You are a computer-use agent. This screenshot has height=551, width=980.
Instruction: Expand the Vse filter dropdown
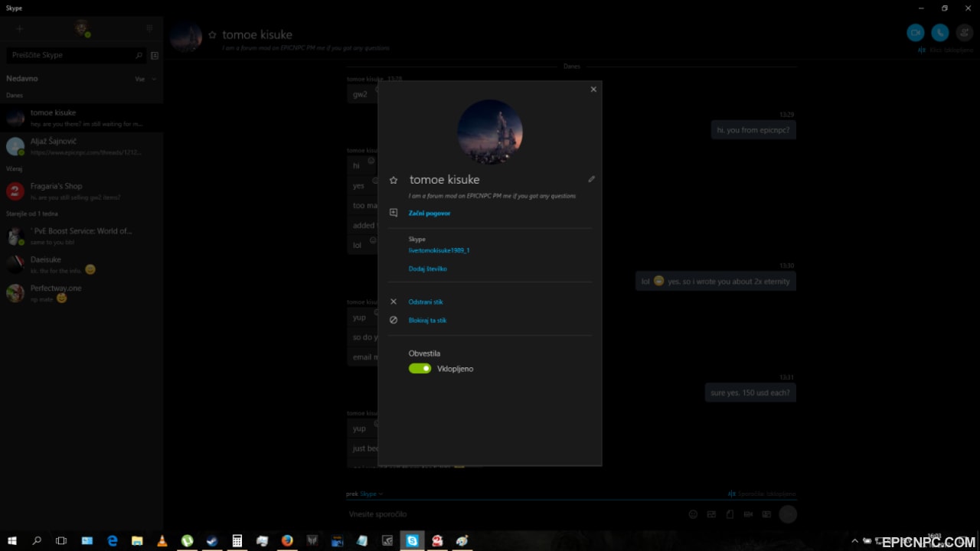pyautogui.click(x=145, y=79)
